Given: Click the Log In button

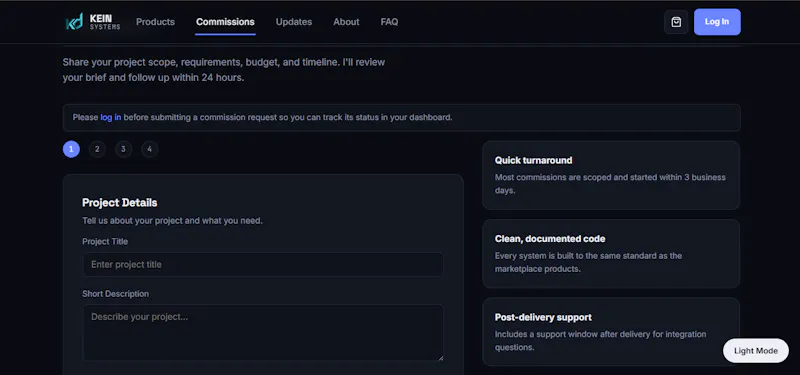Looking at the screenshot, I should point(717,22).
